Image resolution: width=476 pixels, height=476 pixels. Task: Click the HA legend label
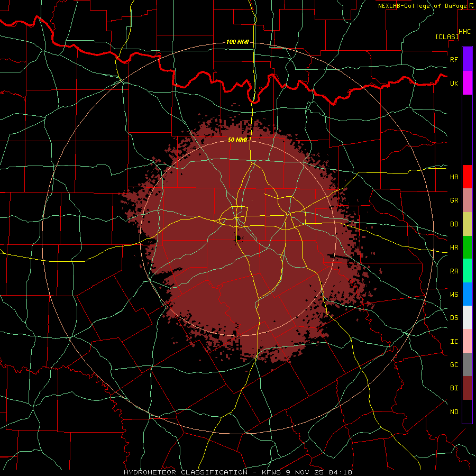[x=454, y=177]
